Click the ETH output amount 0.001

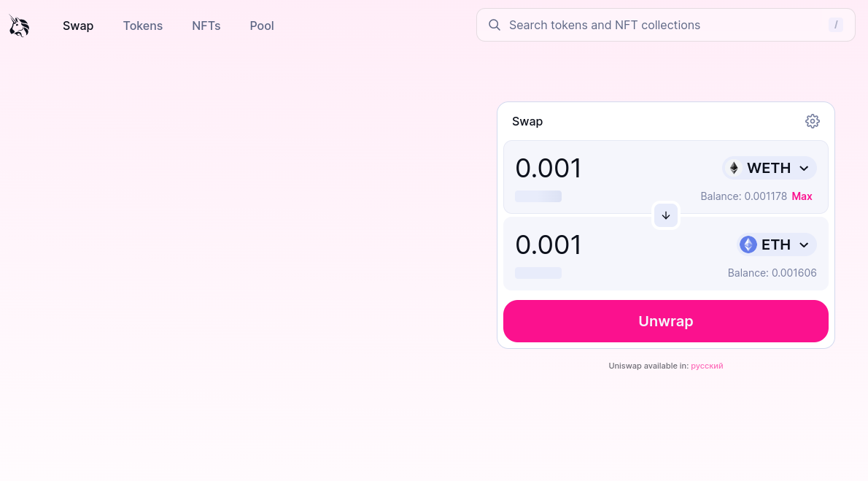(x=549, y=245)
